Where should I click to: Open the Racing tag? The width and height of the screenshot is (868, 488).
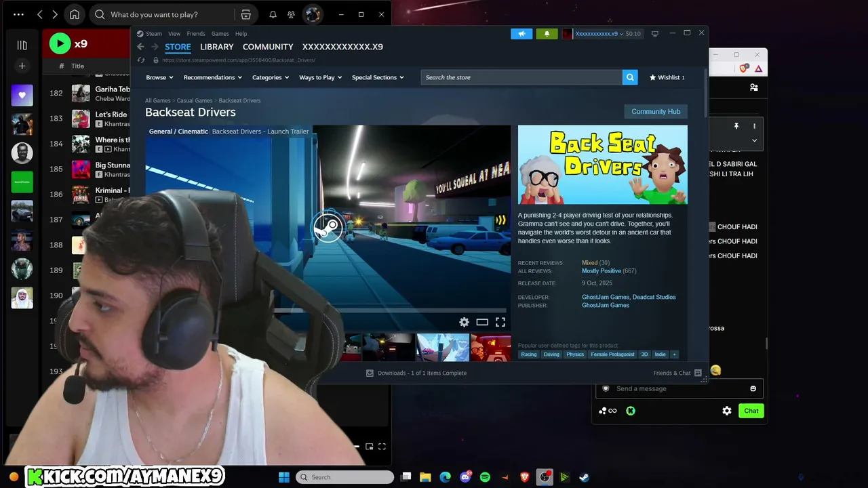[529, 354]
